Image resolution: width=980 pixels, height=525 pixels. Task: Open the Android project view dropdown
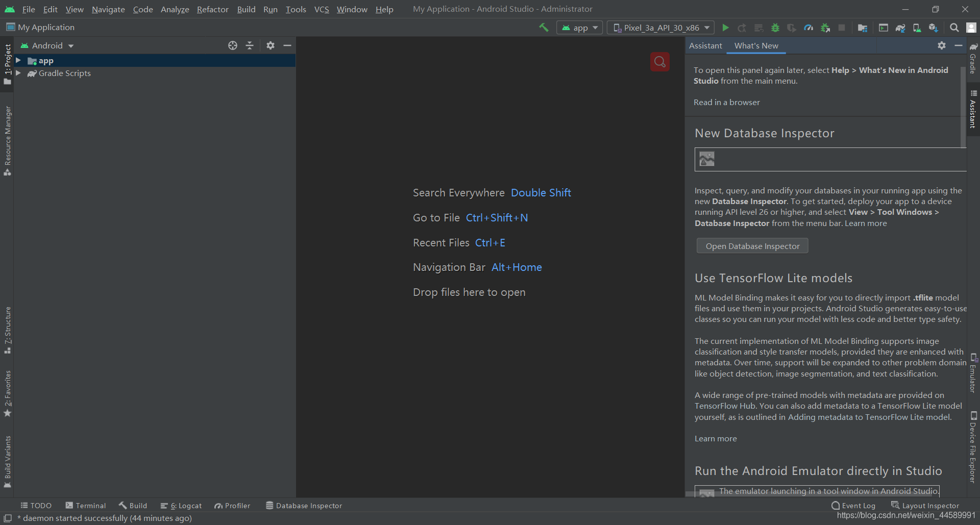pos(47,45)
